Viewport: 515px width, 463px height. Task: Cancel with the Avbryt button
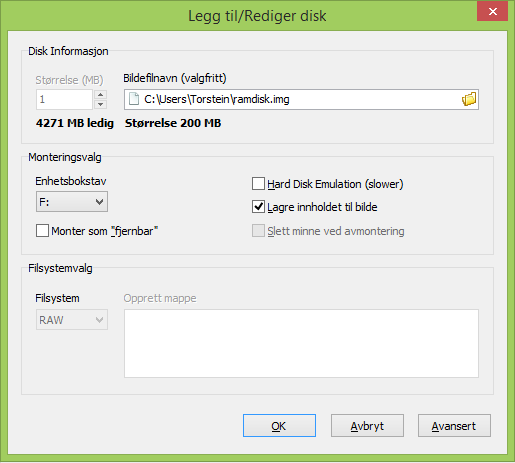[367, 426]
